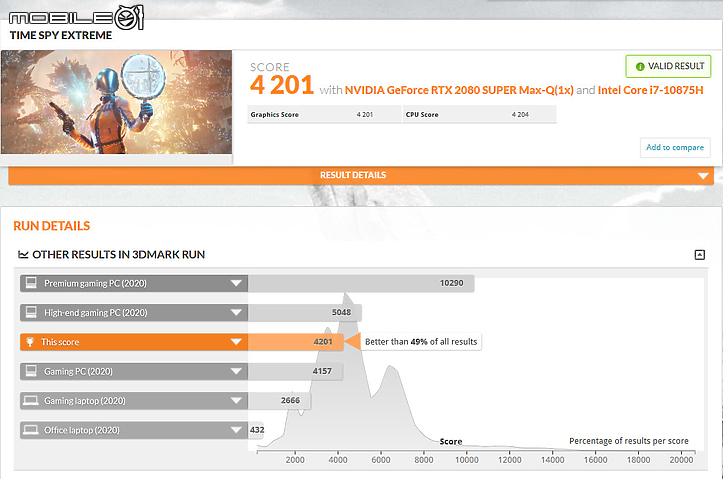Open the RESULT DETAILS orange bar
Viewport: 723px width, 479px height.
(361, 175)
